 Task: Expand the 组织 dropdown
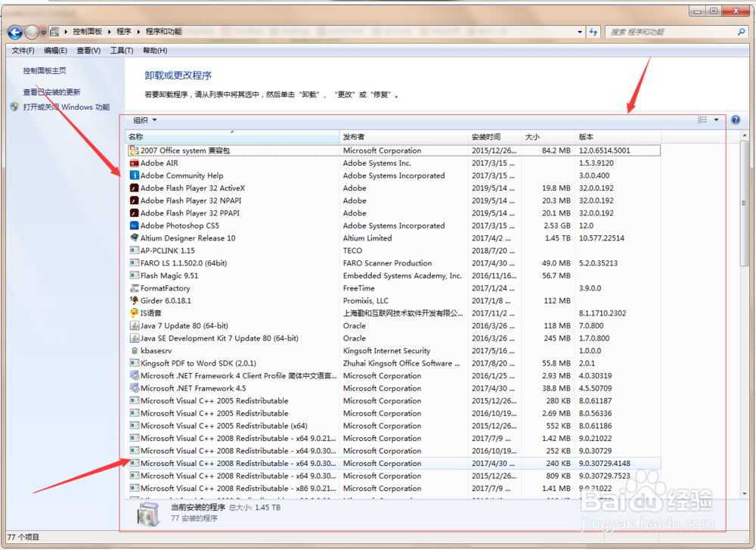(145, 120)
